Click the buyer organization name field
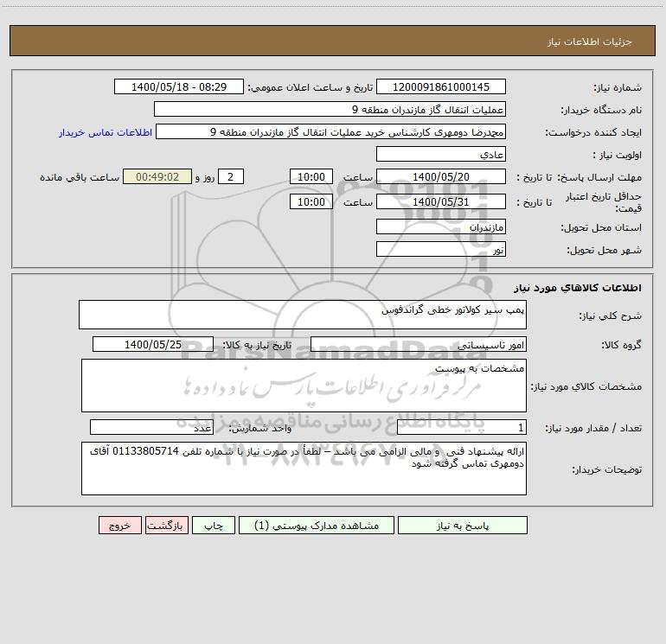This screenshot has height=644, width=666. click(330, 109)
